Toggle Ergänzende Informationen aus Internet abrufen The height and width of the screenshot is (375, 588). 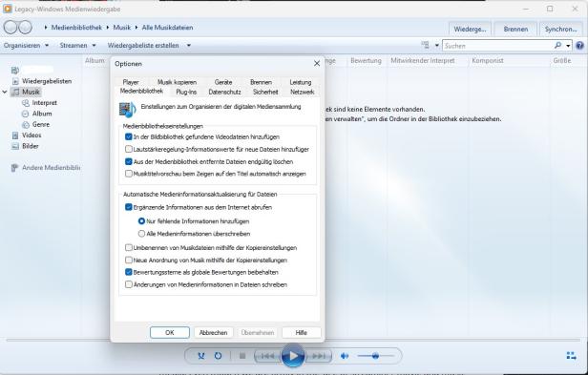129,207
